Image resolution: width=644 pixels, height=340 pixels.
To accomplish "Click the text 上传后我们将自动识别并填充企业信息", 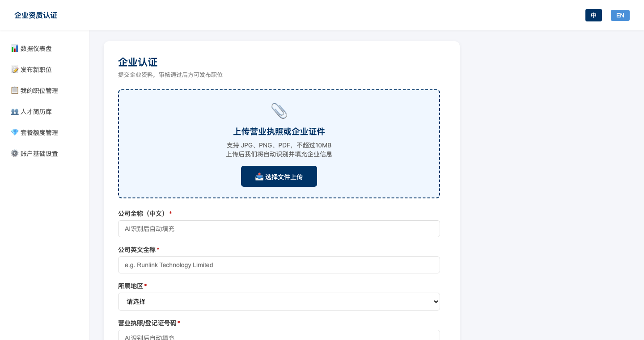I will point(279,154).
